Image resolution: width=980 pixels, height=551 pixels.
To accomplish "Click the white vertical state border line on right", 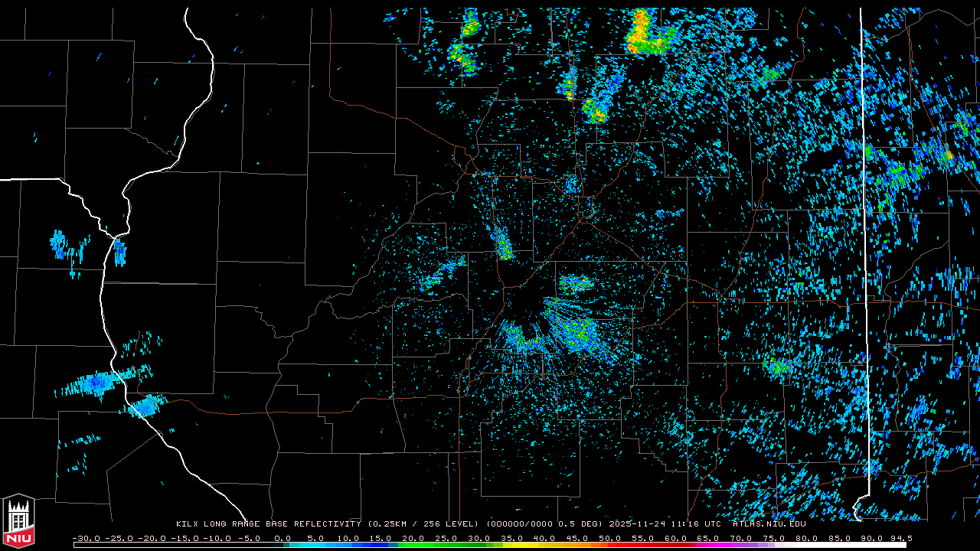I will click(x=864, y=230).
